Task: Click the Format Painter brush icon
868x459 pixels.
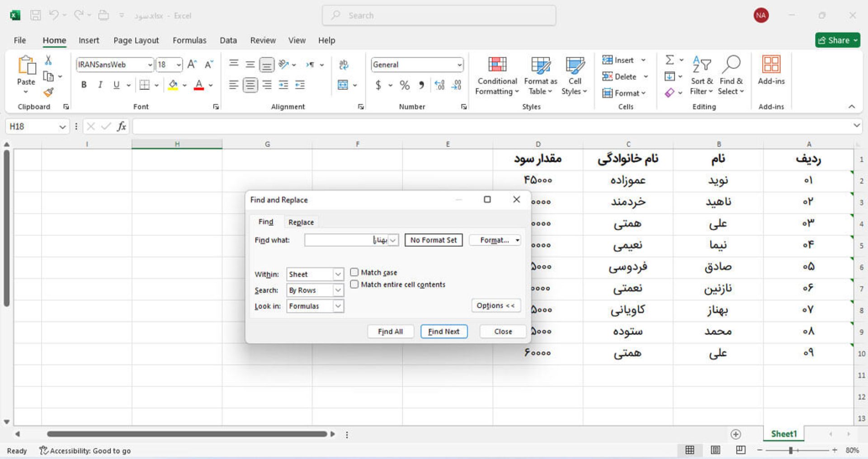Action: [48, 92]
